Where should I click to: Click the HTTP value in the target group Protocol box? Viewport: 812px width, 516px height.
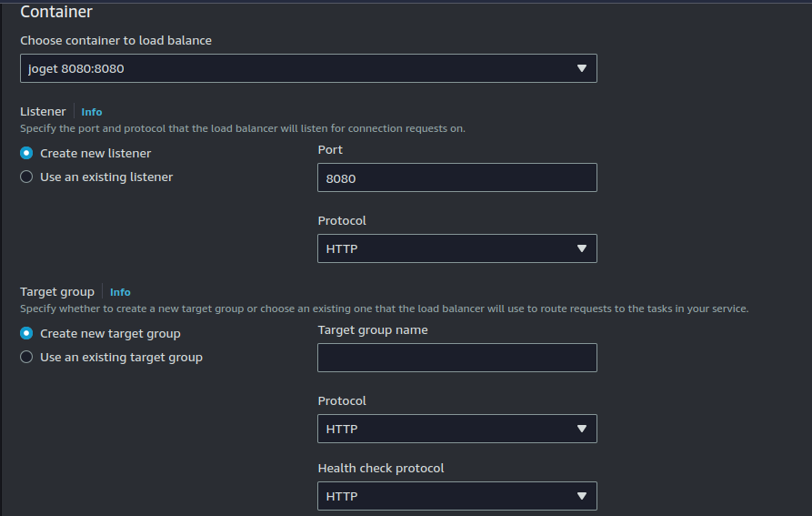coord(342,429)
